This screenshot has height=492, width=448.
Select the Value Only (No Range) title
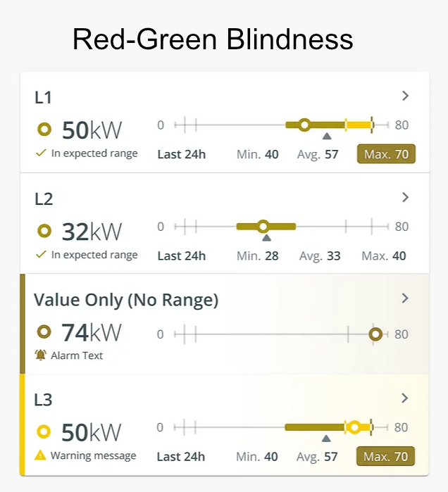(x=126, y=300)
